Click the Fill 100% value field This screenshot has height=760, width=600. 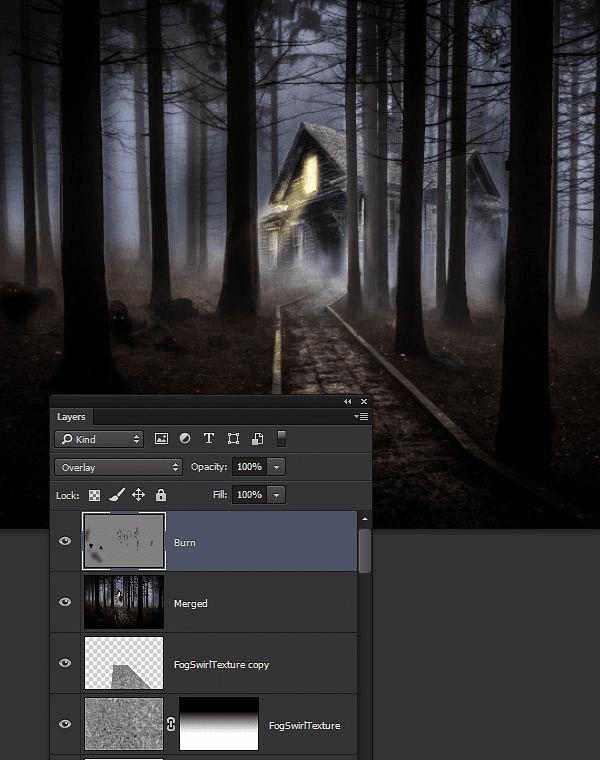pos(249,495)
